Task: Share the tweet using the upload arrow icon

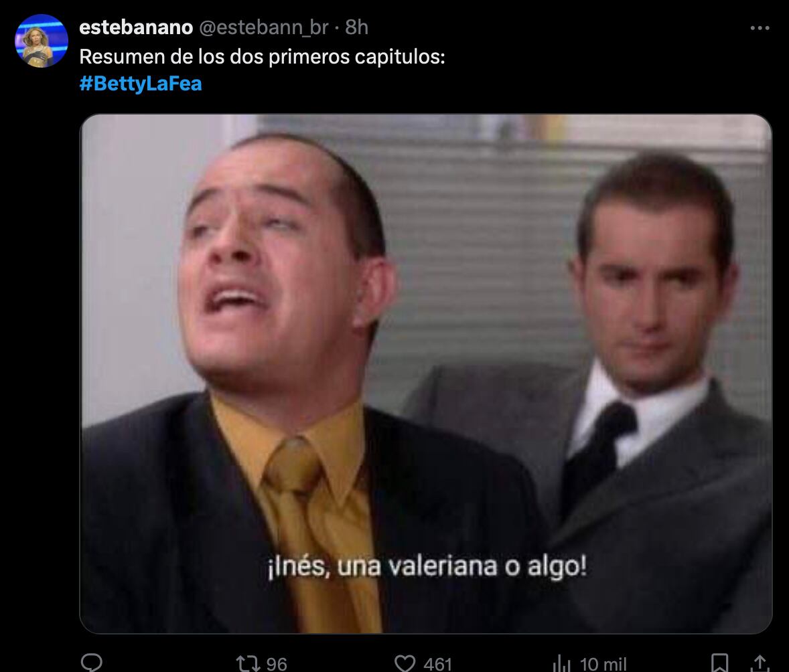Action: point(760,663)
